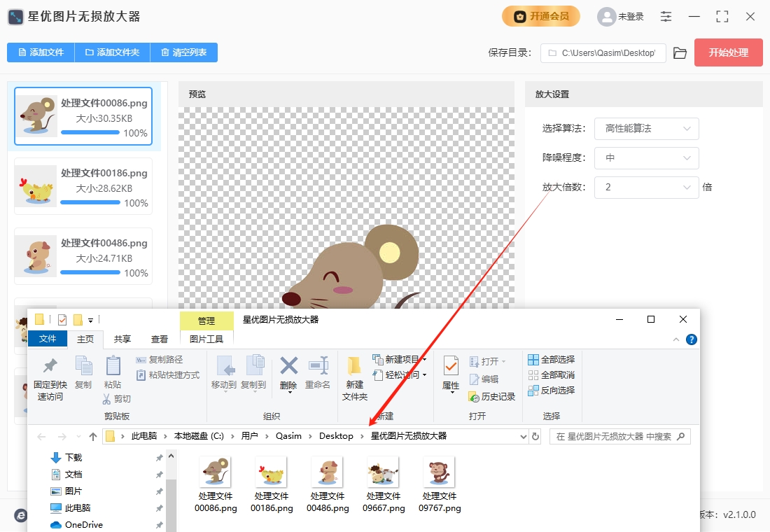Refresh the Explorer address bar
This screenshot has width=770, height=532.
pyautogui.click(x=535, y=436)
